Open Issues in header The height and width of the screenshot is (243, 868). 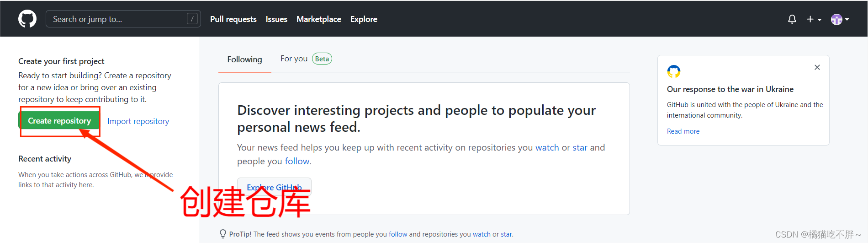click(276, 19)
